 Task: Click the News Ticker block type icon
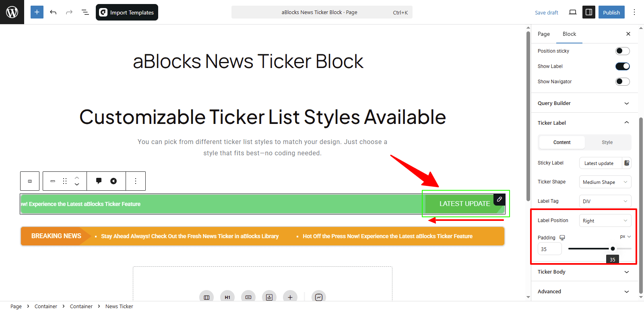(x=53, y=181)
